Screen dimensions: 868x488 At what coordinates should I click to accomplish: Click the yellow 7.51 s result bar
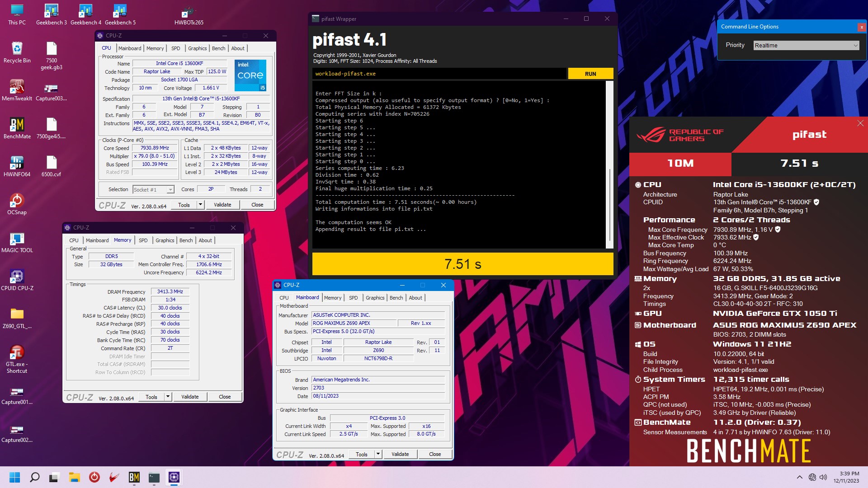coord(462,264)
